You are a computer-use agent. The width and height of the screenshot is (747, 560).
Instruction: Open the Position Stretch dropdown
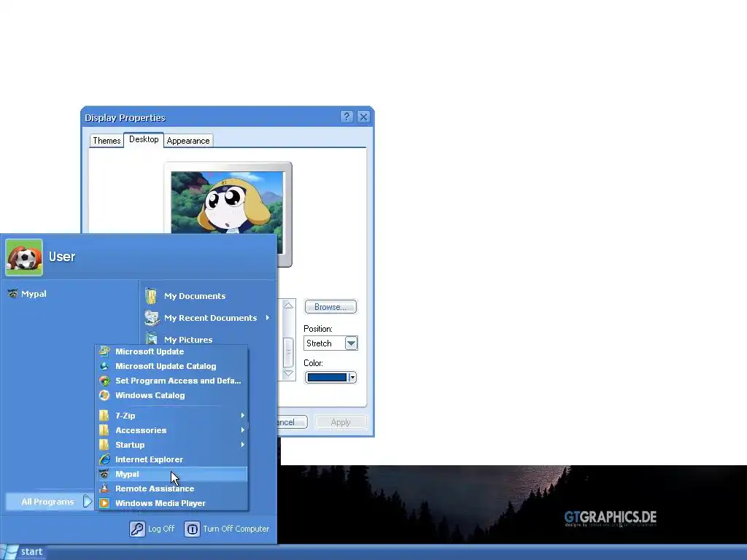(351, 343)
